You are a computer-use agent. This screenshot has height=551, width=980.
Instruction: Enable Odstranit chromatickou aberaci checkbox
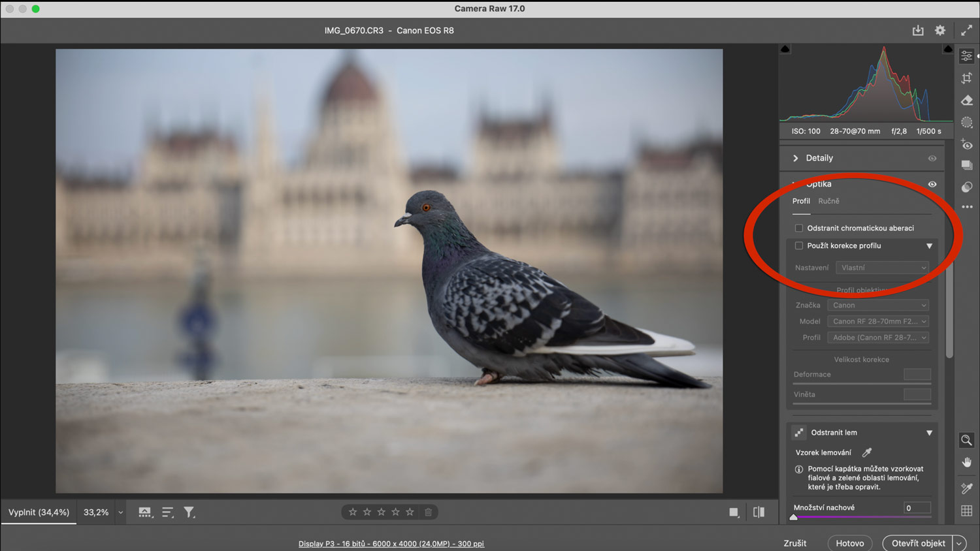tap(799, 228)
